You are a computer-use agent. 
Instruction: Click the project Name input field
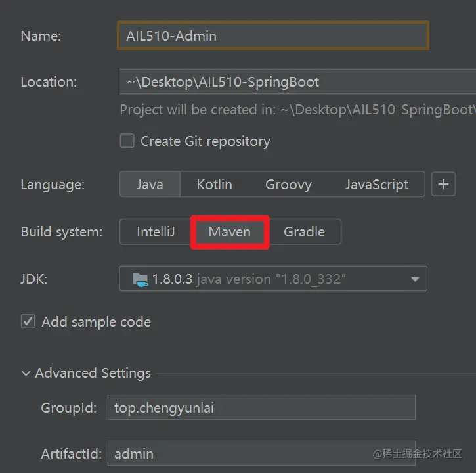(x=272, y=36)
